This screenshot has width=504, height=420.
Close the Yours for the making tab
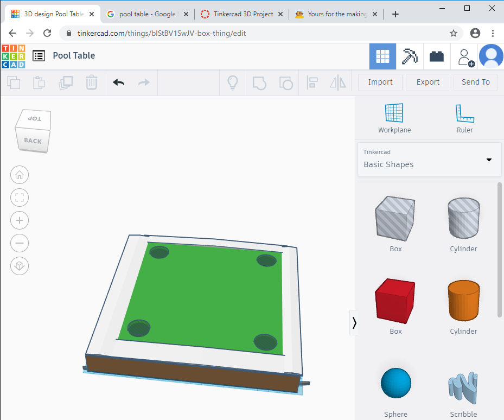pyautogui.click(x=375, y=14)
